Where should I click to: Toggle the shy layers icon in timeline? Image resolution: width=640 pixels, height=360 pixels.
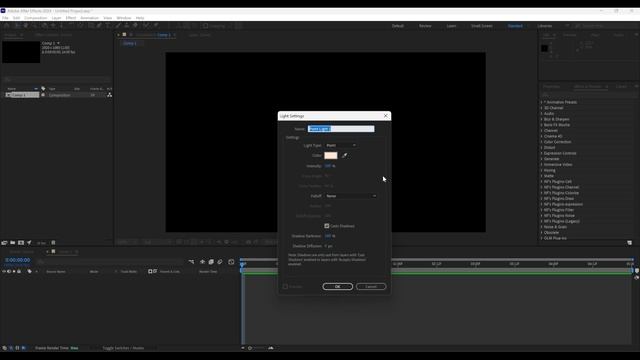click(202, 262)
